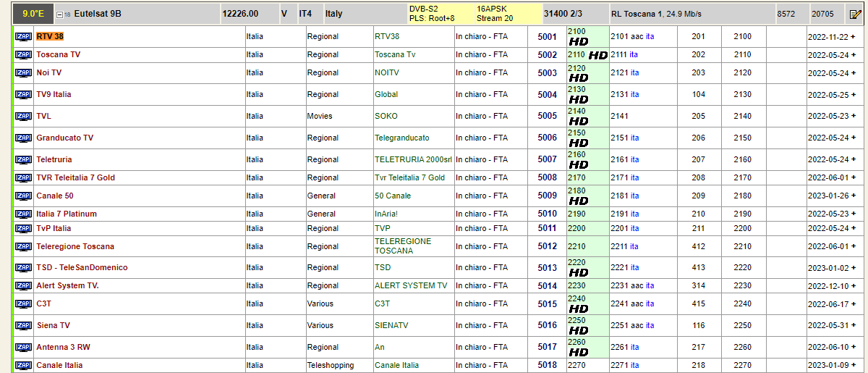Viewport: 868px width, 373px height.
Task: Expand the + in Toscana TV row
Action: point(852,54)
